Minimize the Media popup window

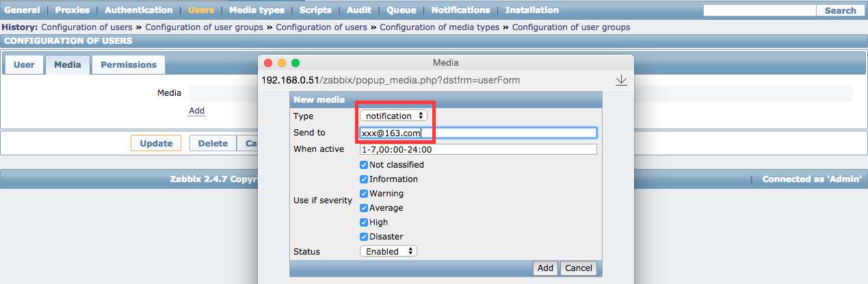[x=282, y=63]
